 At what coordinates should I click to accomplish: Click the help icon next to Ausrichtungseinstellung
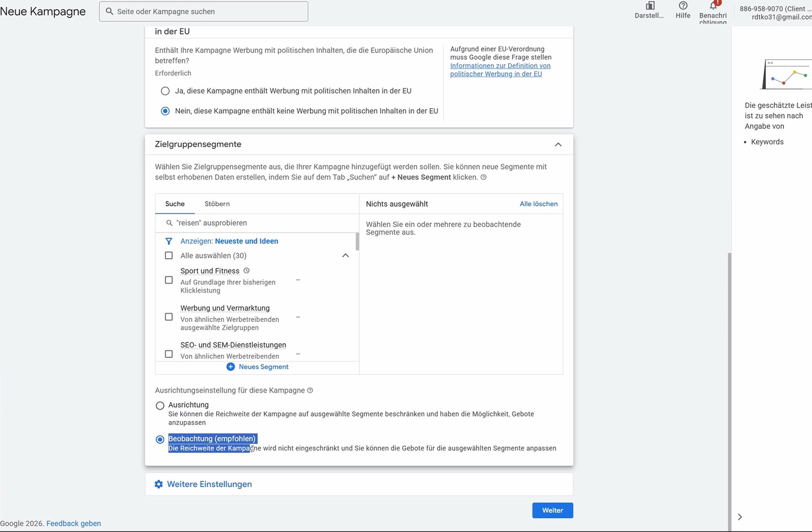pos(310,390)
